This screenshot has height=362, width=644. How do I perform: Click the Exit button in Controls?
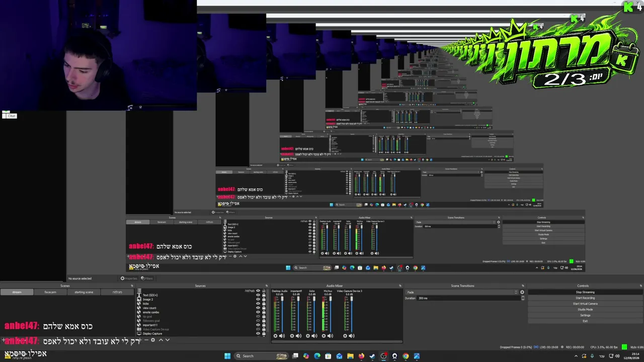coord(585,321)
